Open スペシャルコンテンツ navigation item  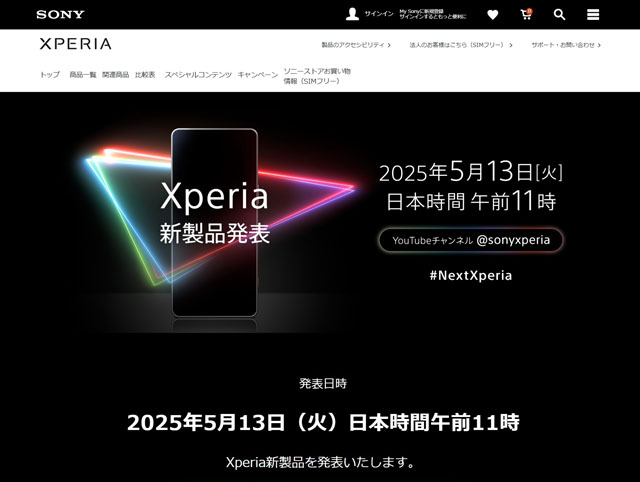pyautogui.click(x=198, y=75)
